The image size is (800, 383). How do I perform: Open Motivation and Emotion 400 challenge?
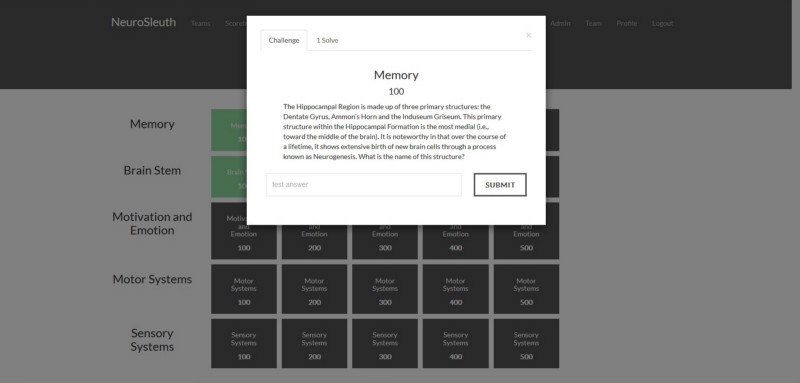click(456, 242)
